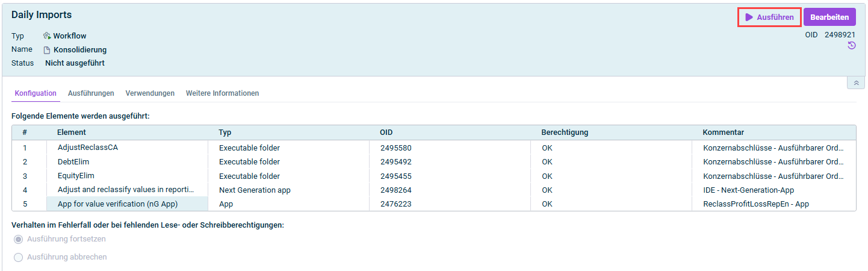Open the Verwendungen tab

pos(150,93)
